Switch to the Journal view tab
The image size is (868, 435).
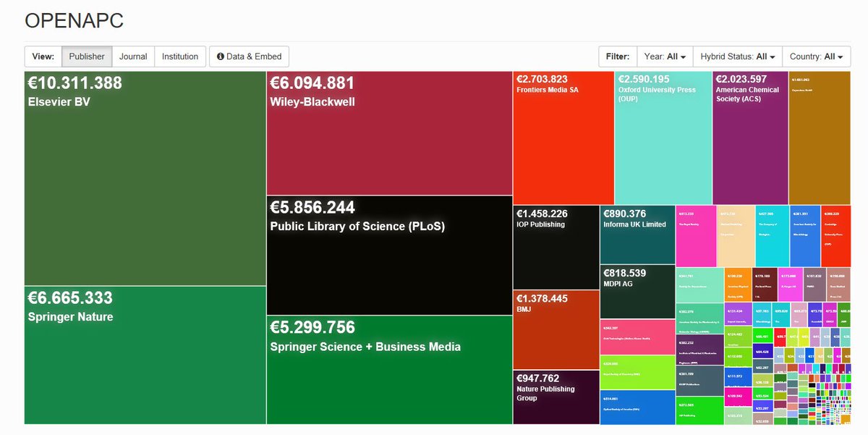point(133,56)
